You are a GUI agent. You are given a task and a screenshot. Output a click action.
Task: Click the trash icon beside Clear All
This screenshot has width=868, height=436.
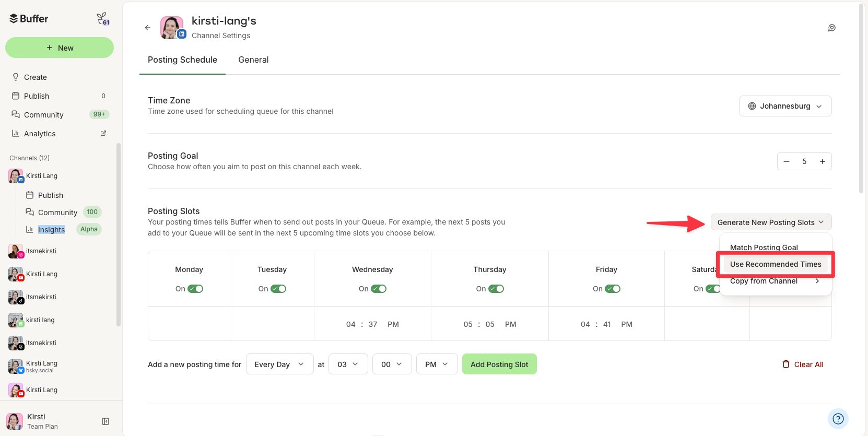[x=785, y=364]
